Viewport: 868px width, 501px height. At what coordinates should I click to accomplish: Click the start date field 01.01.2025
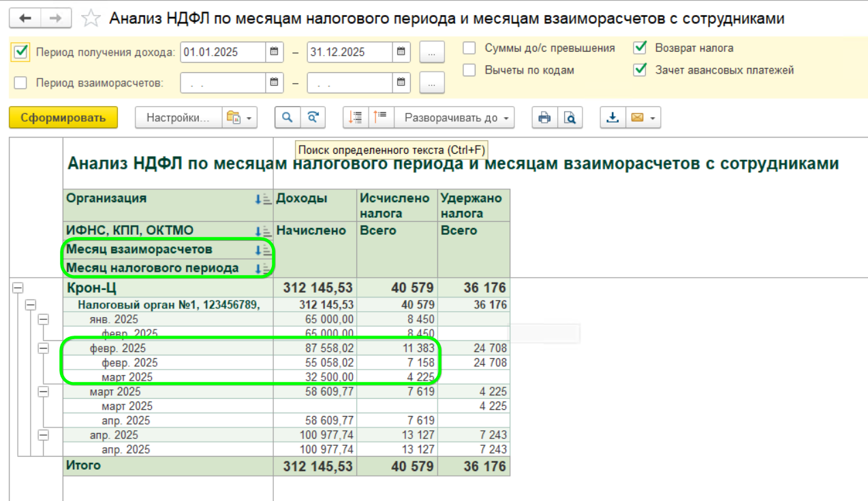click(x=223, y=52)
